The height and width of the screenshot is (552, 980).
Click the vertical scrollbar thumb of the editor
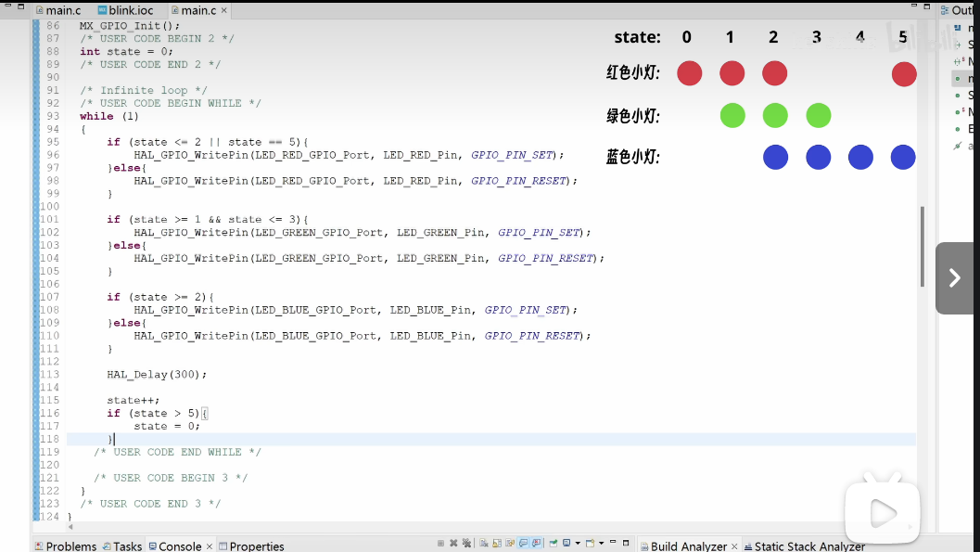[x=923, y=246]
